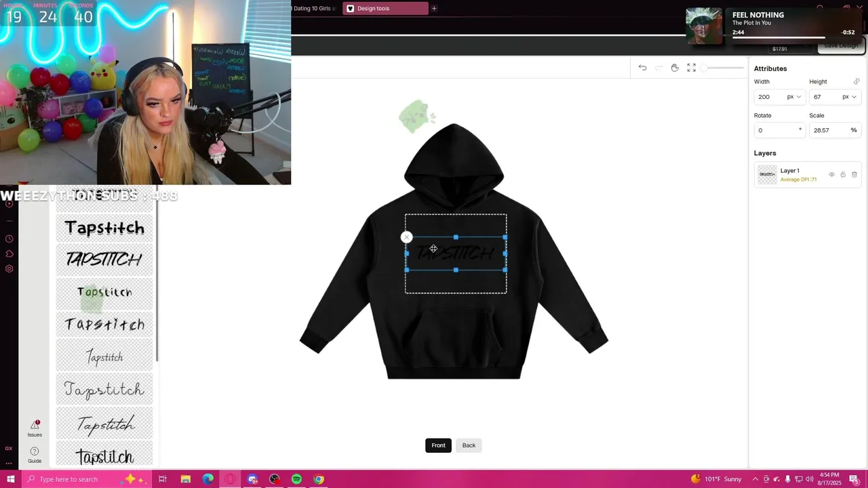
Task: Choose the rough hand-drawn Tapstitch font
Action: (104, 325)
